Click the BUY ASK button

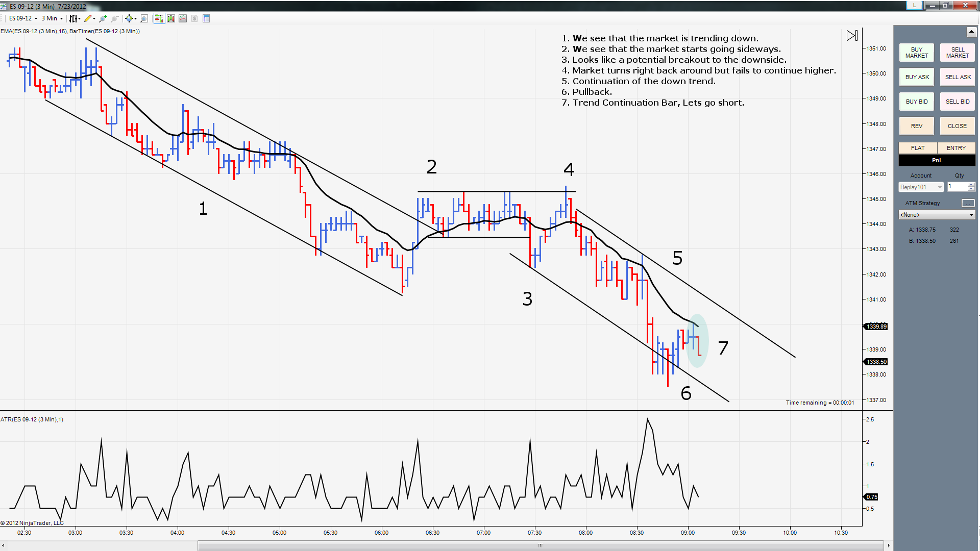[x=917, y=77]
